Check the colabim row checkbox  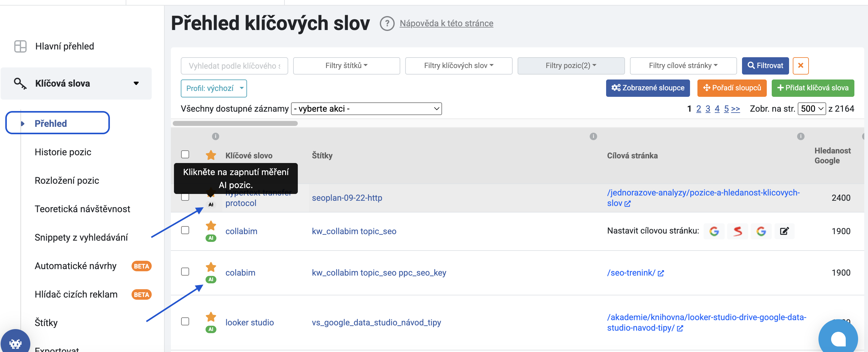pos(185,272)
